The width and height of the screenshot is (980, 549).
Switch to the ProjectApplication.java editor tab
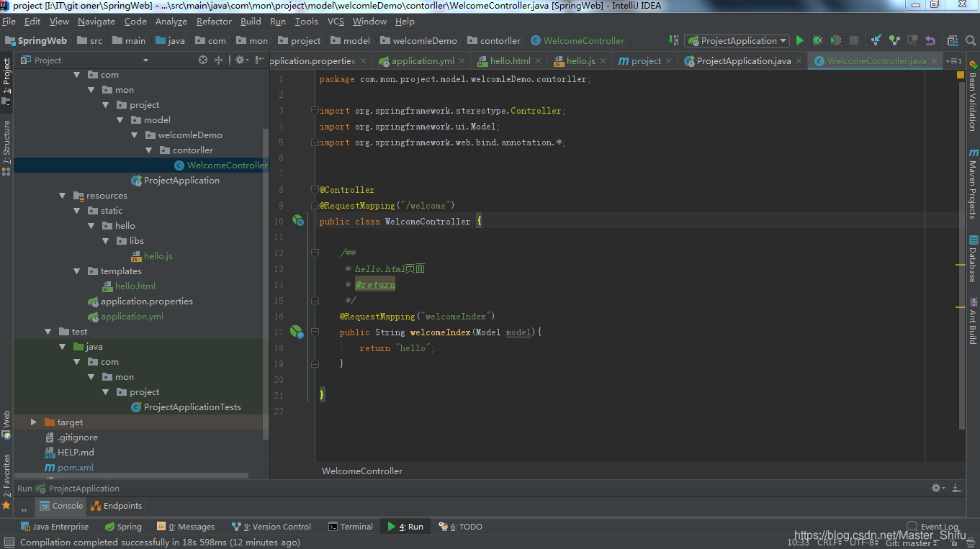[744, 61]
